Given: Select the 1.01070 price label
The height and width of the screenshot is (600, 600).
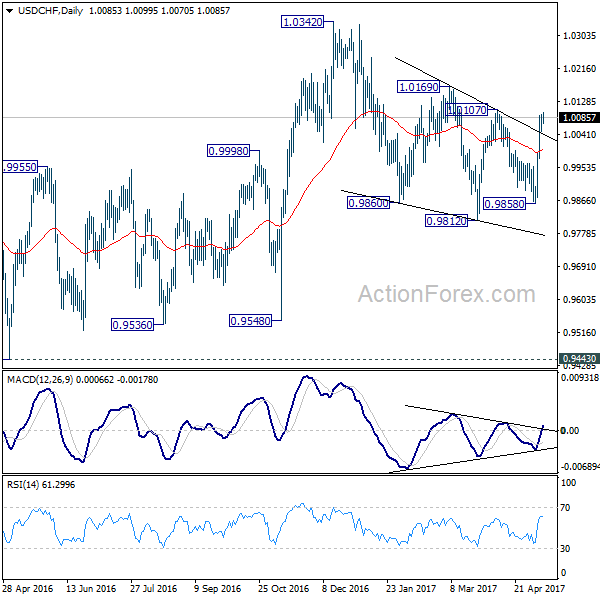Looking at the screenshot, I should (x=467, y=110).
